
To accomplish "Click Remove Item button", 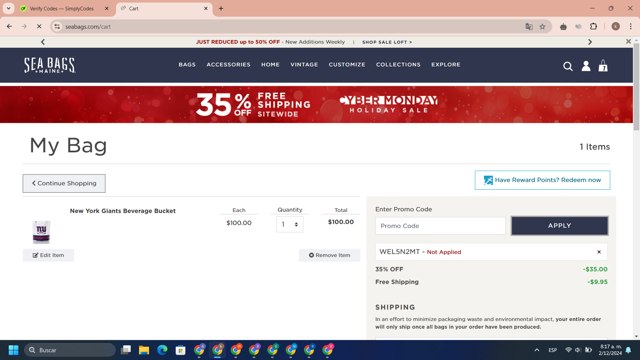I will coord(329,255).
